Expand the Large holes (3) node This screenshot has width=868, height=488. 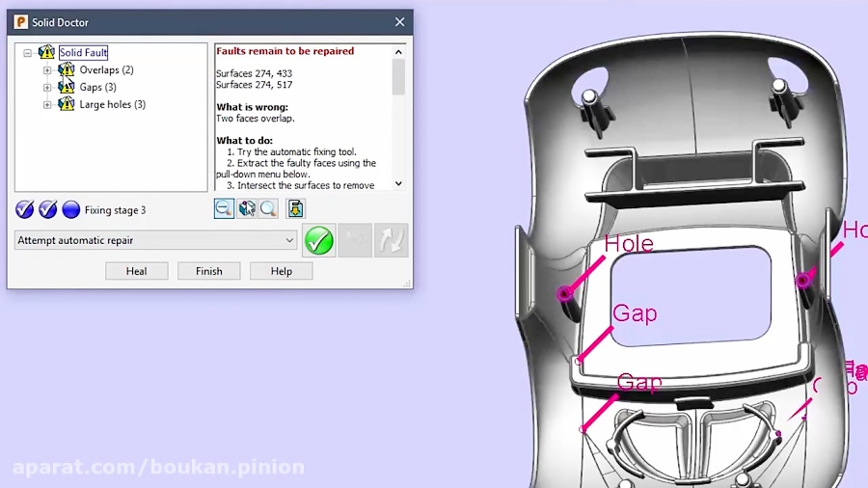tap(47, 105)
